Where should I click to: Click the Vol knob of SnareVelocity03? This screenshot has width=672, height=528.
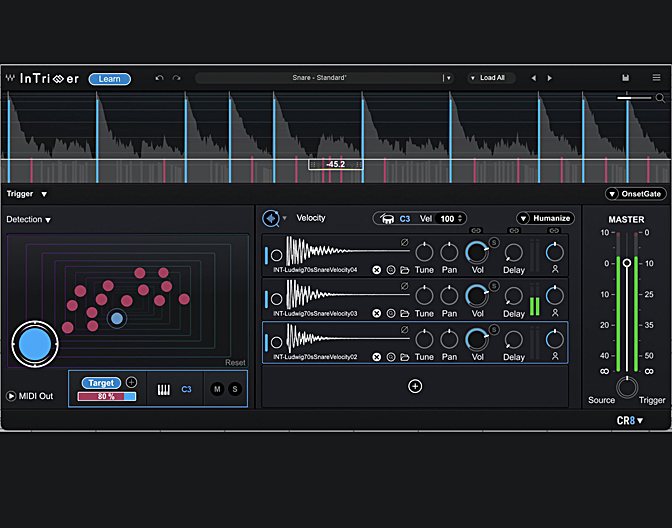click(x=477, y=295)
